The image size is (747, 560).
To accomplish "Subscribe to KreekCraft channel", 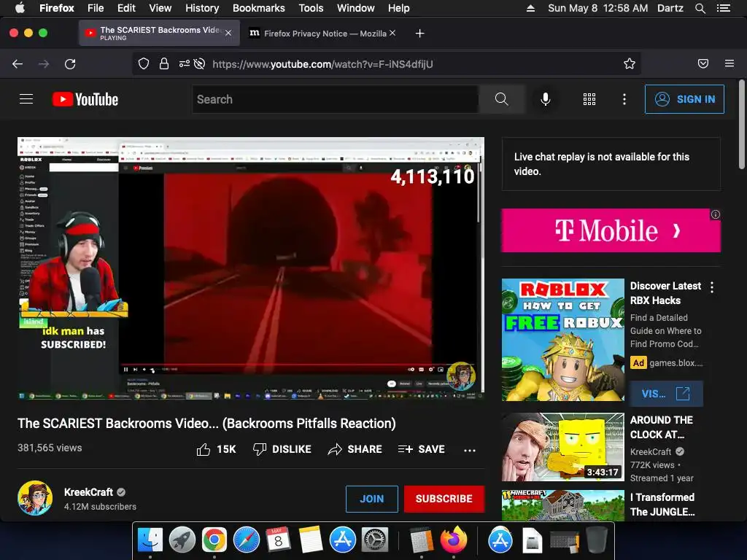I will point(444,499).
